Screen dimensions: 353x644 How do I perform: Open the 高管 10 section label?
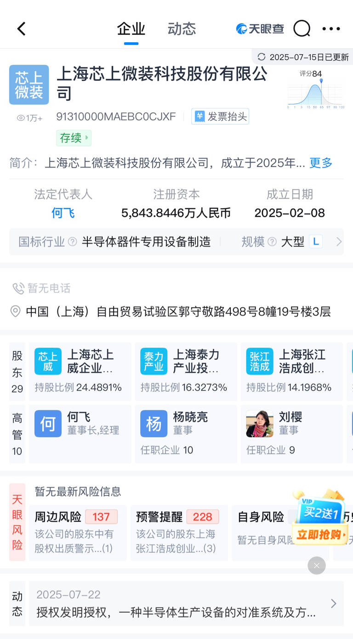(17, 434)
